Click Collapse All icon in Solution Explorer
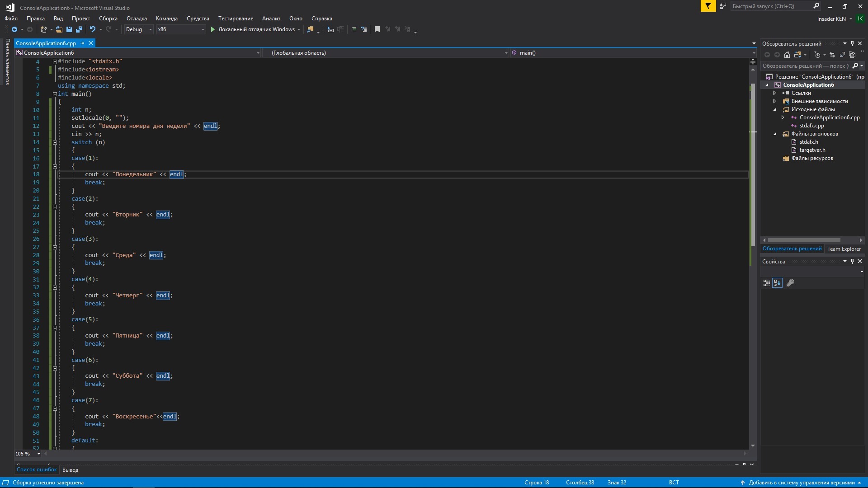The image size is (868, 488). 842,55
